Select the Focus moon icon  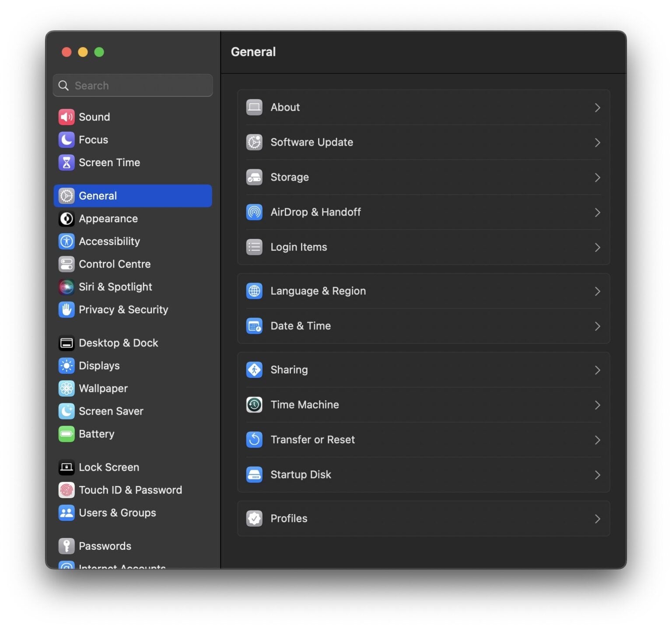(66, 140)
